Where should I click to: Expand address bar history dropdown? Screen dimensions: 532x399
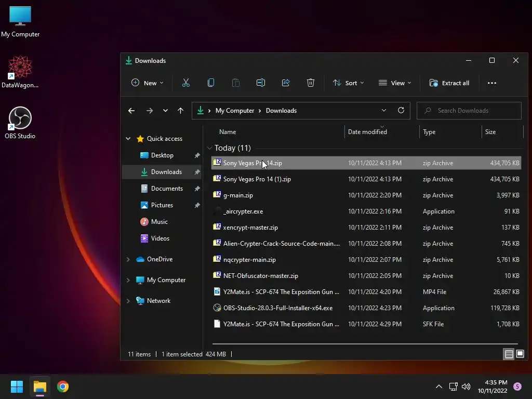[x=384, y=110]
